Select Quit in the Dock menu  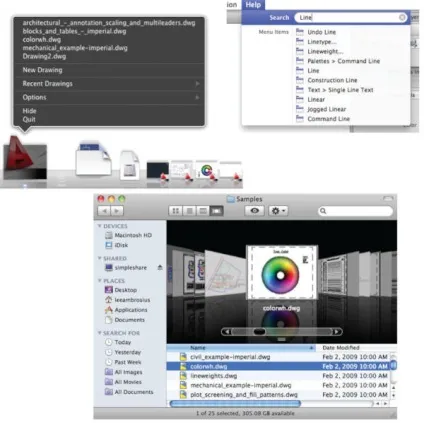tap(29, 119)
